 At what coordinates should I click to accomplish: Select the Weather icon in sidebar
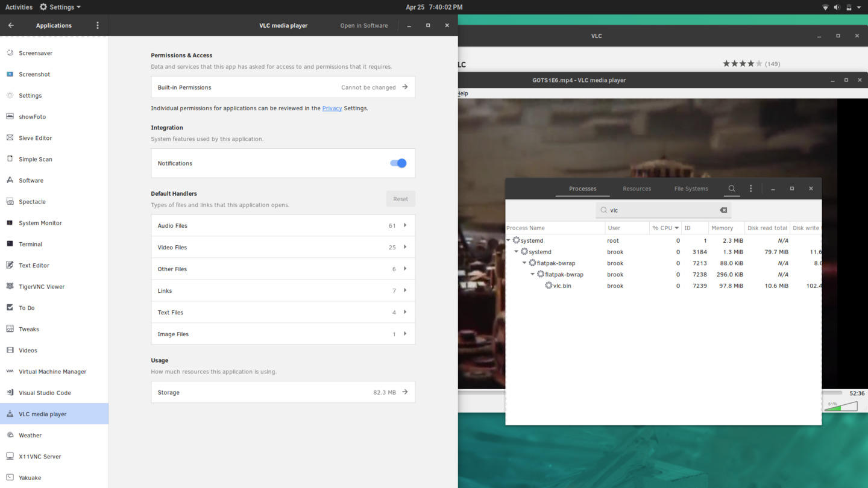tap(10, 435)
